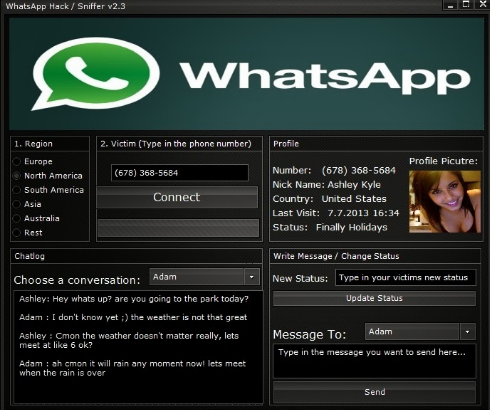Select the Europe region radio button
The image size is (490, 410).
coord(17,162)
